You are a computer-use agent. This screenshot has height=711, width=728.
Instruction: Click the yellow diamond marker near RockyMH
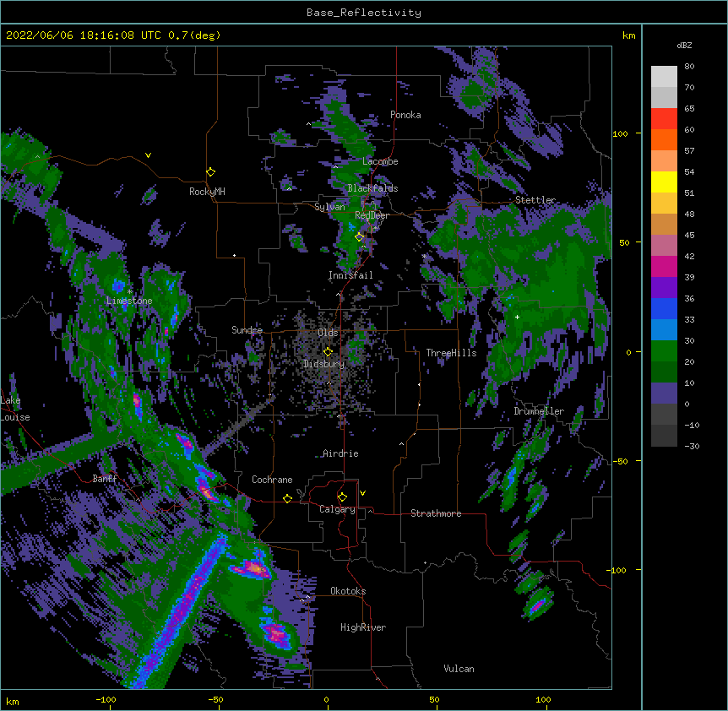coord(210,171)
